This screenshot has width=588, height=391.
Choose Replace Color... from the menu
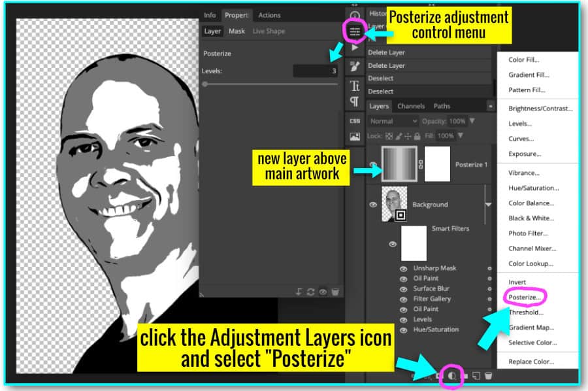coord(531,362)
